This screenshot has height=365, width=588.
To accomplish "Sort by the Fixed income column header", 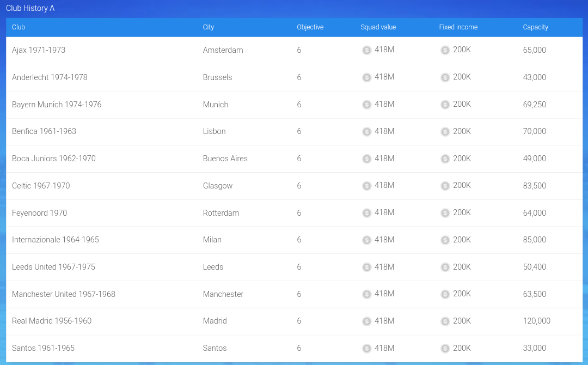I will (458, 27).
